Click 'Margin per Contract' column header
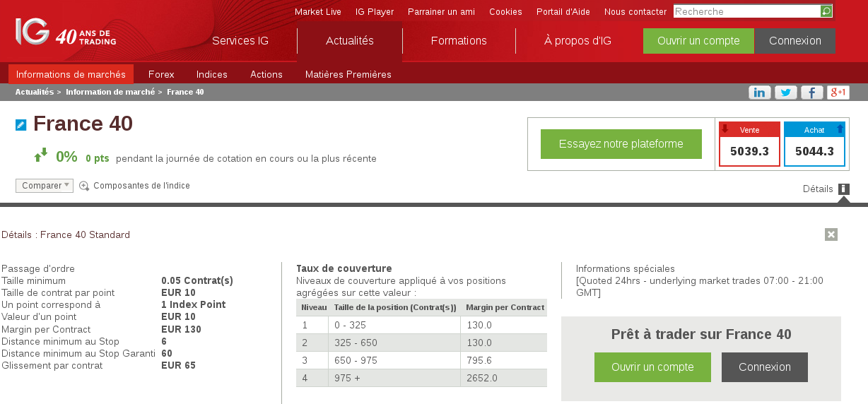This screenshot has height=404, width=868. (505, 307)
